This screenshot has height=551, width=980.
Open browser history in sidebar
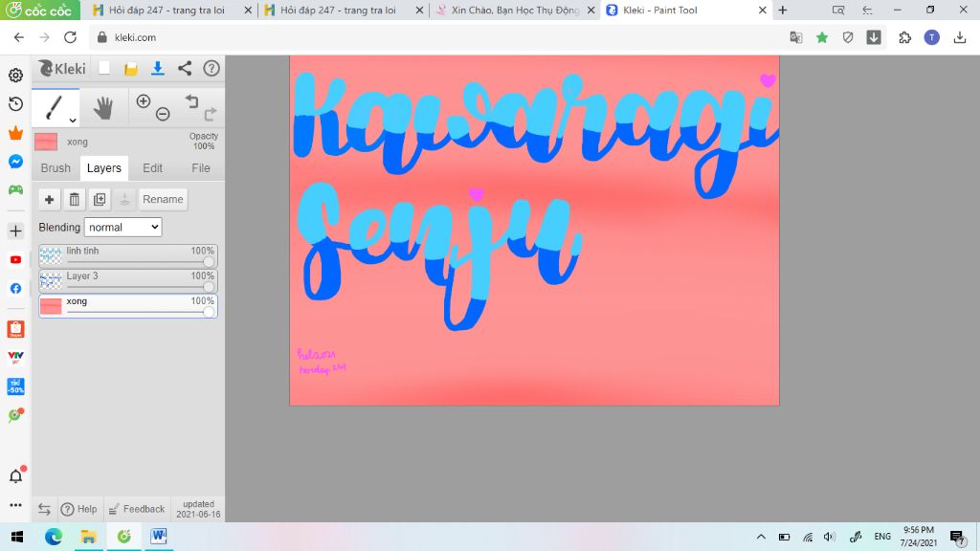click(15, 103)
